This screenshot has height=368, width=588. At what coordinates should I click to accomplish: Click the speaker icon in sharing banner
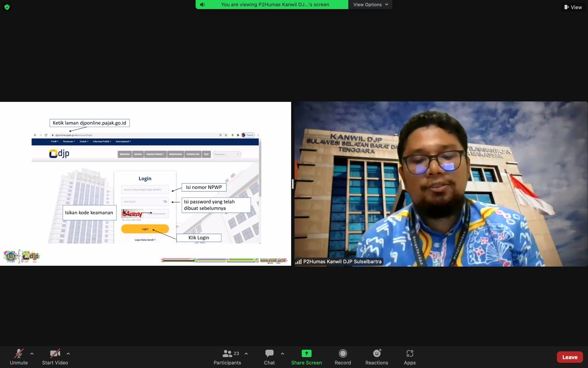pos(202,4)
